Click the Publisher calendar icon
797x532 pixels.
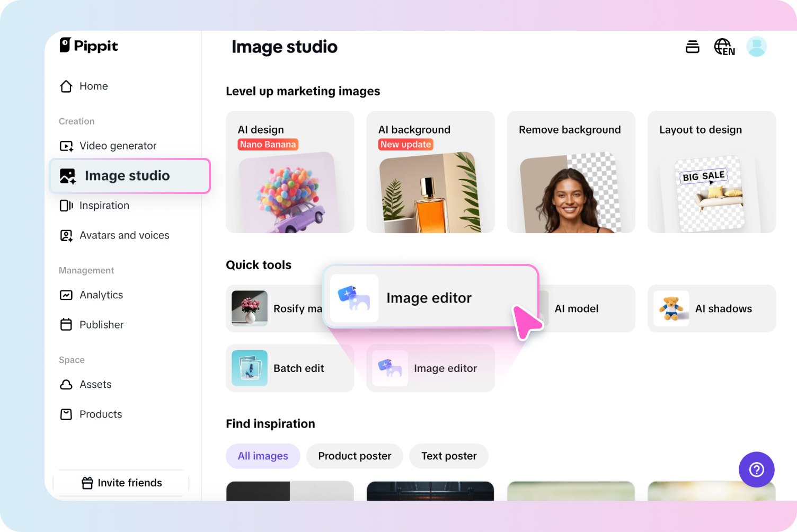click(x=66, y=324)
